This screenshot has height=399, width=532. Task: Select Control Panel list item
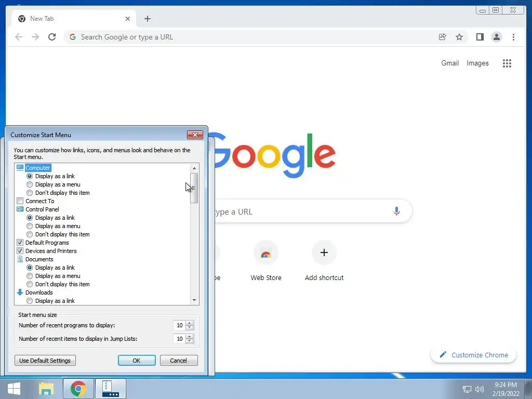(42, 209)
